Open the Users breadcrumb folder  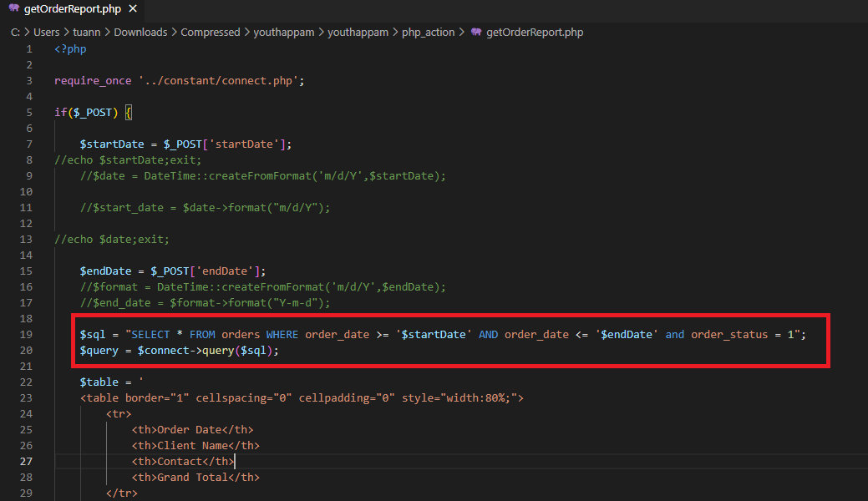[47, 32]
